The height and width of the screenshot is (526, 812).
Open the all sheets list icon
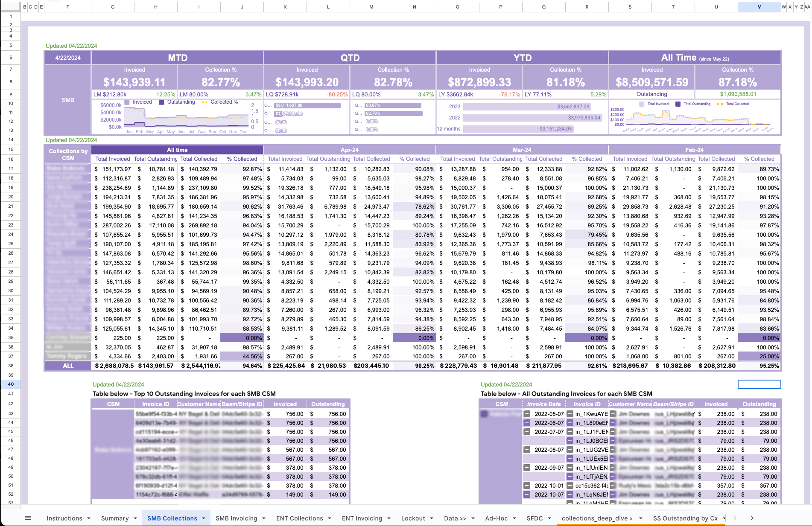coord(28,518)
